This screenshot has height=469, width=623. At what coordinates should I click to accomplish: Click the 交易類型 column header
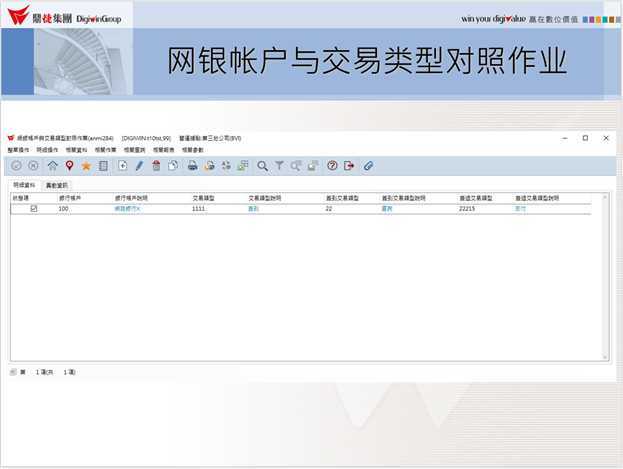click(203, 198)
